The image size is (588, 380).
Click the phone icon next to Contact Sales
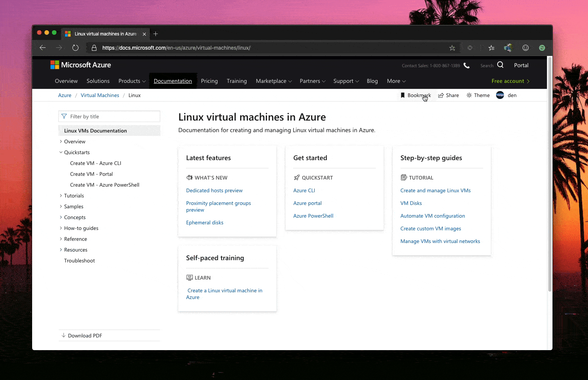467,65
